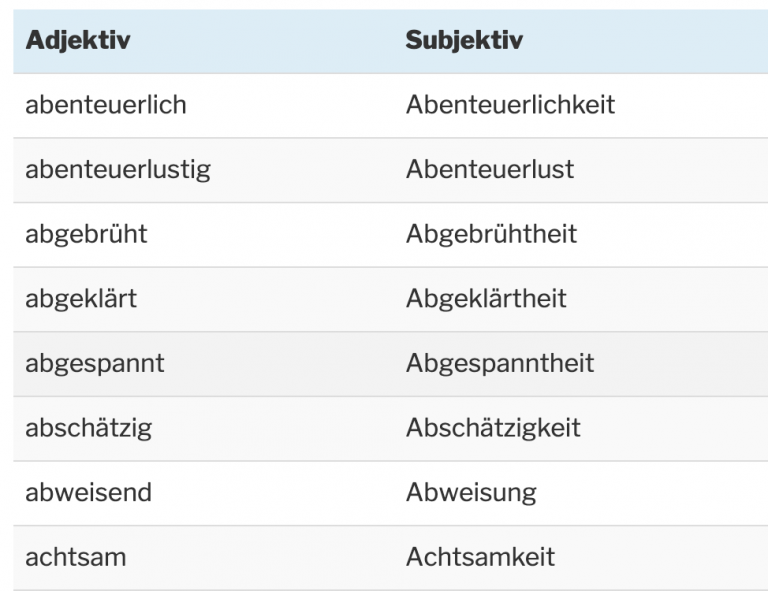
Task: Select the adjective abgeklärt
Action: coord(81,298)
